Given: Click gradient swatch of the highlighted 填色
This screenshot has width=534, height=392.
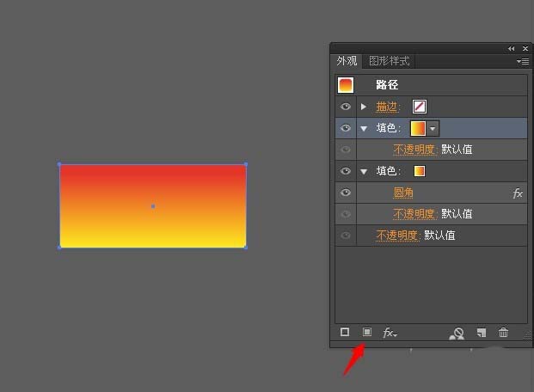Looking at the screenshot, I should 418,128.
